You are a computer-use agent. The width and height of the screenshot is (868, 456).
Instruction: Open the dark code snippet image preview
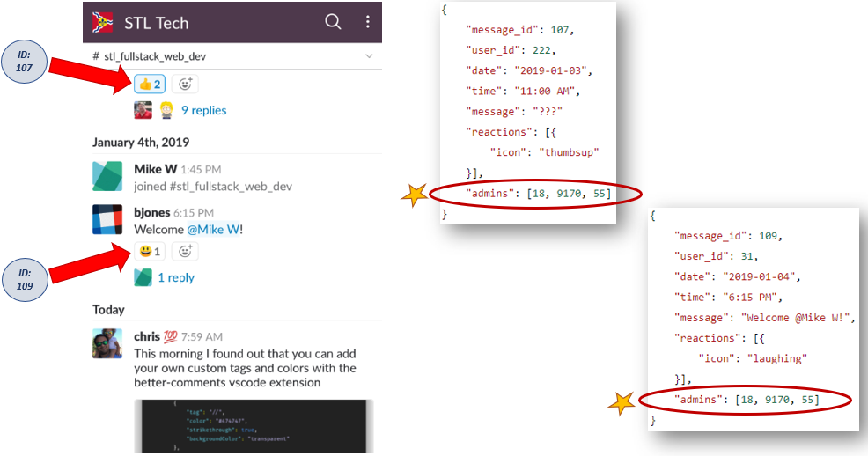click(254, 427)
